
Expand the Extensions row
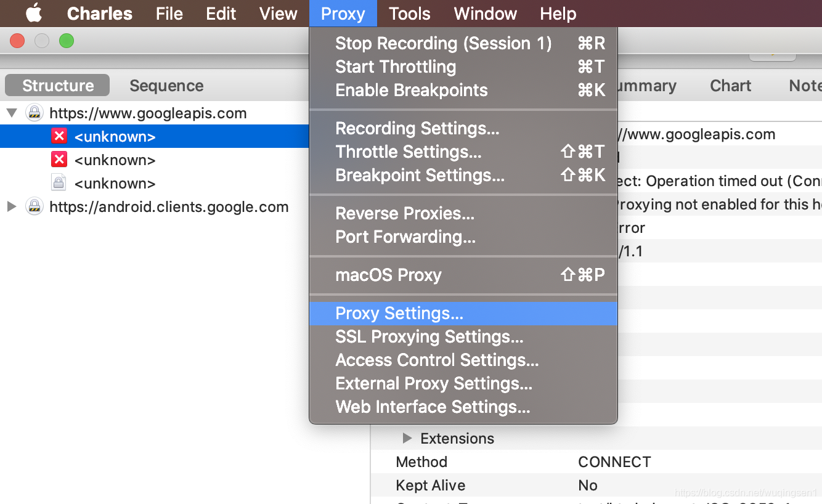coord(407,438)
